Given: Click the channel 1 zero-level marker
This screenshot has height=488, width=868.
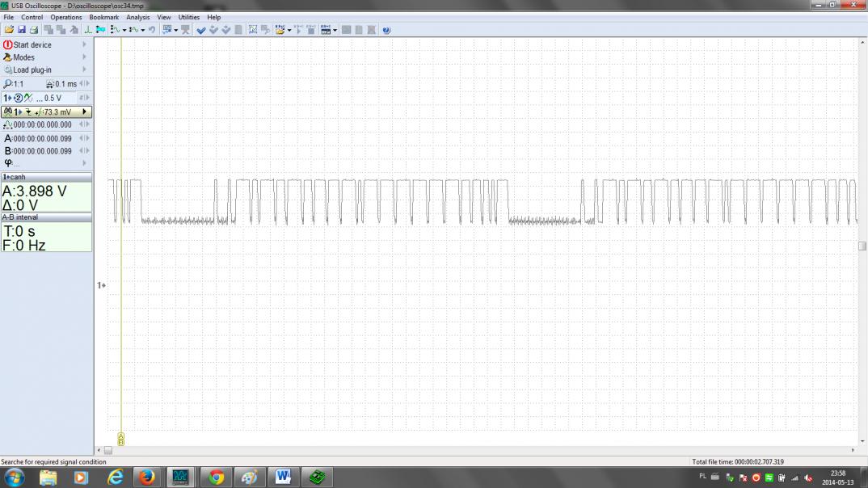Looking at the screenshot, I should (101, 285).
